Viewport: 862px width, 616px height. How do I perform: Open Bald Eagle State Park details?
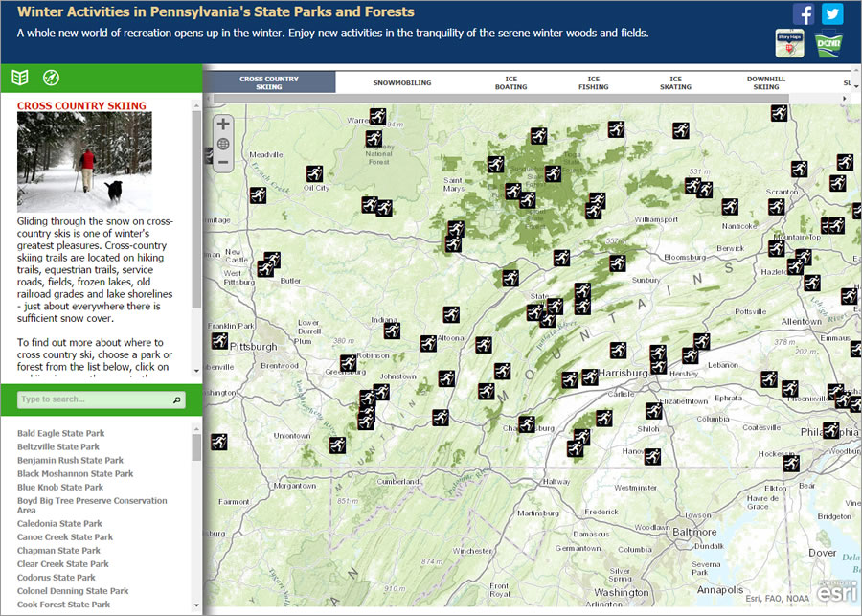60,433
